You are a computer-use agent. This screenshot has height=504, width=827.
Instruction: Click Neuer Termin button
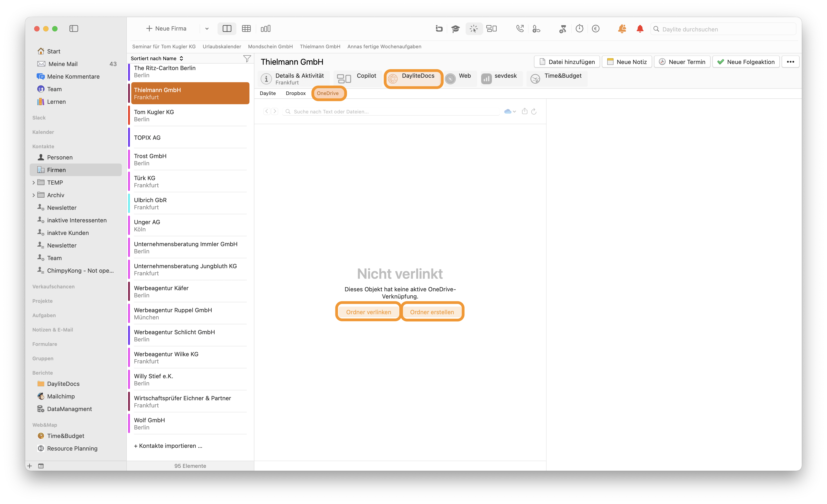[x=682, y=62]
